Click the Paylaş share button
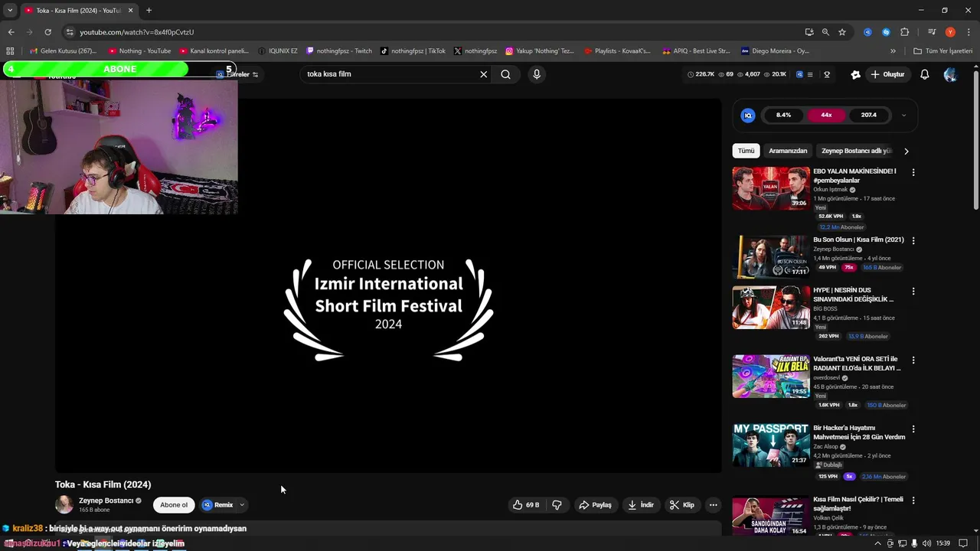Viewport: 980px width, 551px height. (595, 505)
